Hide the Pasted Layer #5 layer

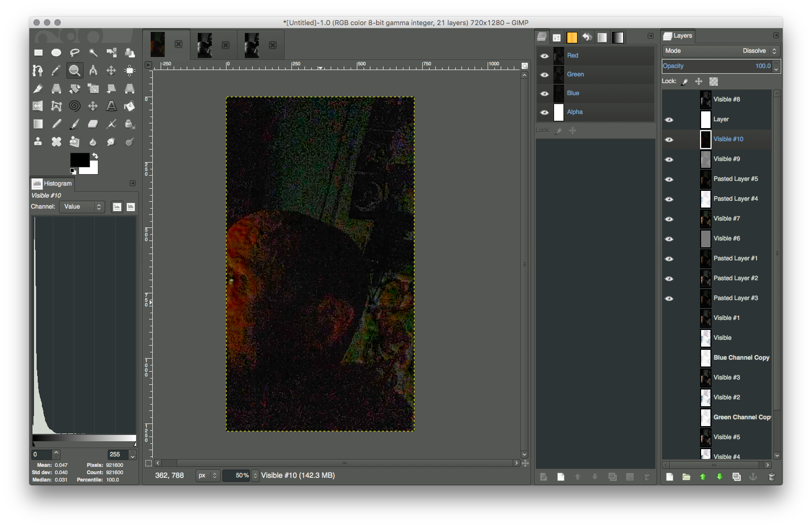click(x=669, y=179)
